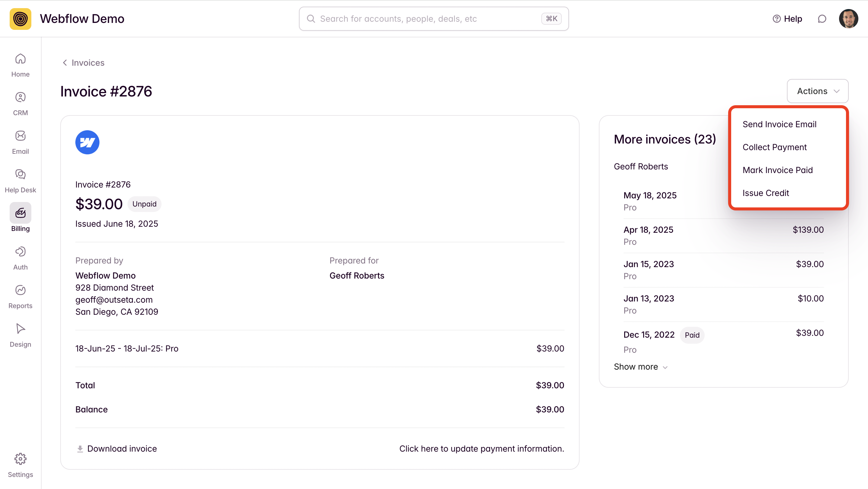868x489 pixels.
Task: Open the Home sidebar icon
Action: (20, 65)
